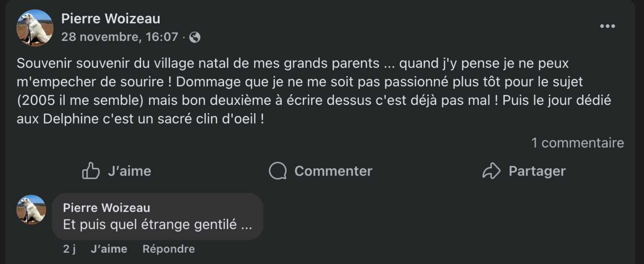The height and width of the screenshot is (264, 644).
Task: Reply to the comment via Répondre
Action: 169,249
